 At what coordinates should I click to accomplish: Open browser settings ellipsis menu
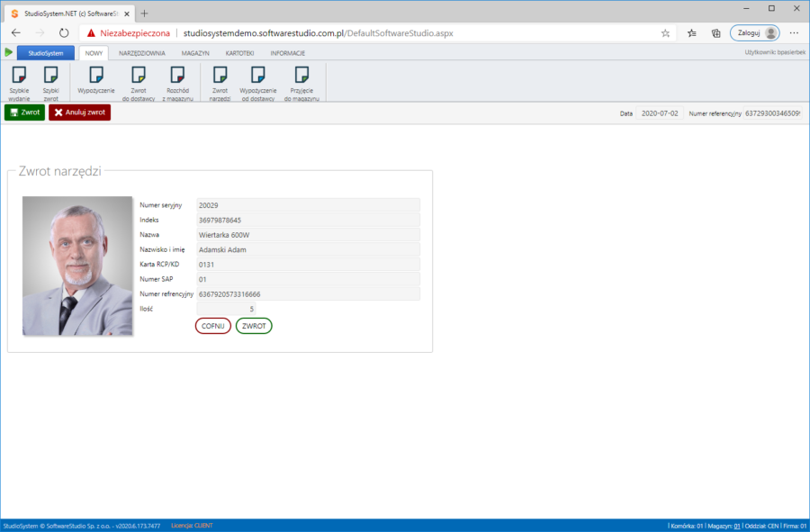point(794,33)
